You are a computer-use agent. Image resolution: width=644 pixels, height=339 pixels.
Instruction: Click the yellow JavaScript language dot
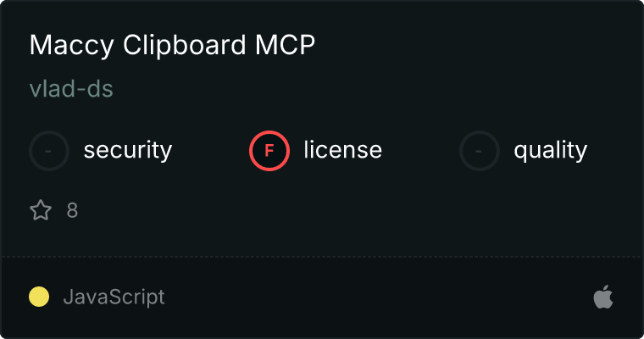click(x=39, y=297)
